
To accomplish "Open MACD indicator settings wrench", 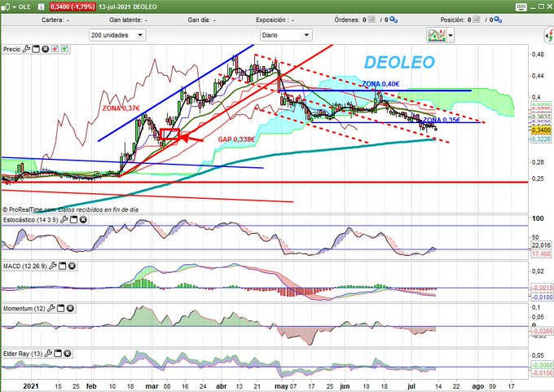I will tap(53, 266).
